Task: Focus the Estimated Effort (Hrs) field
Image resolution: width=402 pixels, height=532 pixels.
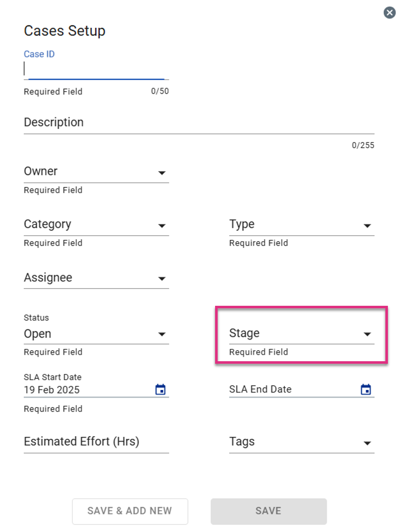Action: (x=96, y=442)
